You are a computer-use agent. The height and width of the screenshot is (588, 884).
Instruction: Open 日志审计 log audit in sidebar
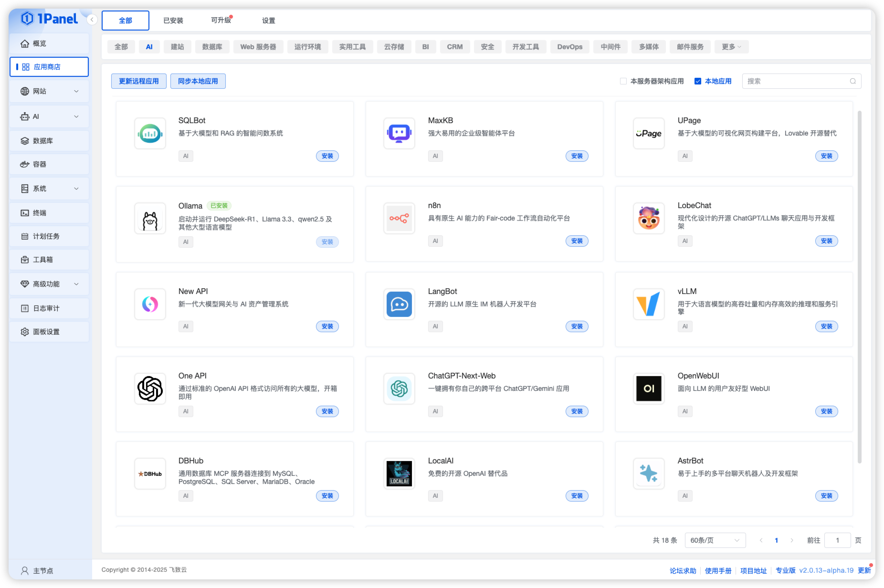click(49, 308)
